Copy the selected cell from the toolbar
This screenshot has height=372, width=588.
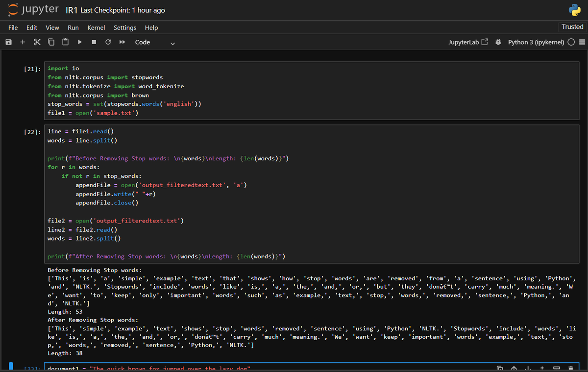click(51, 42)
